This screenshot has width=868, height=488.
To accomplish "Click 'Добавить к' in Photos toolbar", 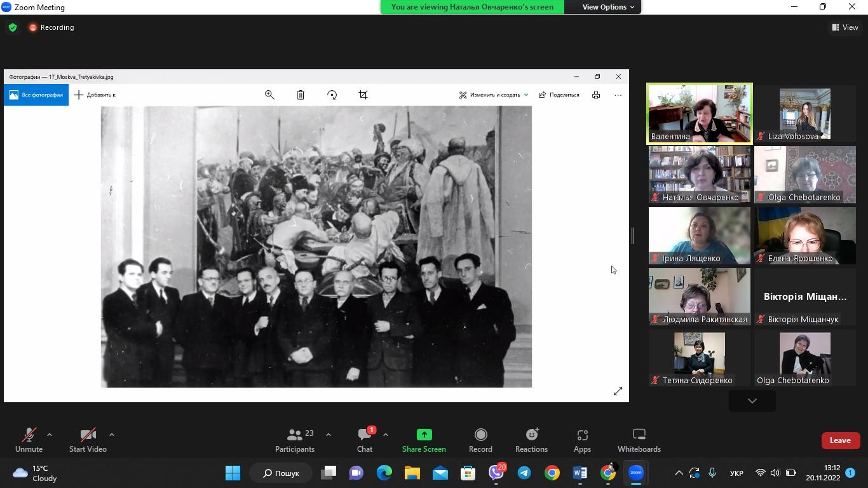I will [95, 95].
